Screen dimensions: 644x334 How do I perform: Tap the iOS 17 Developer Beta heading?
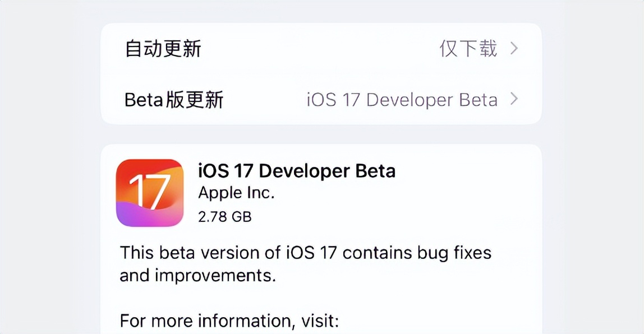pyautogui.click(x=297, y=171)
